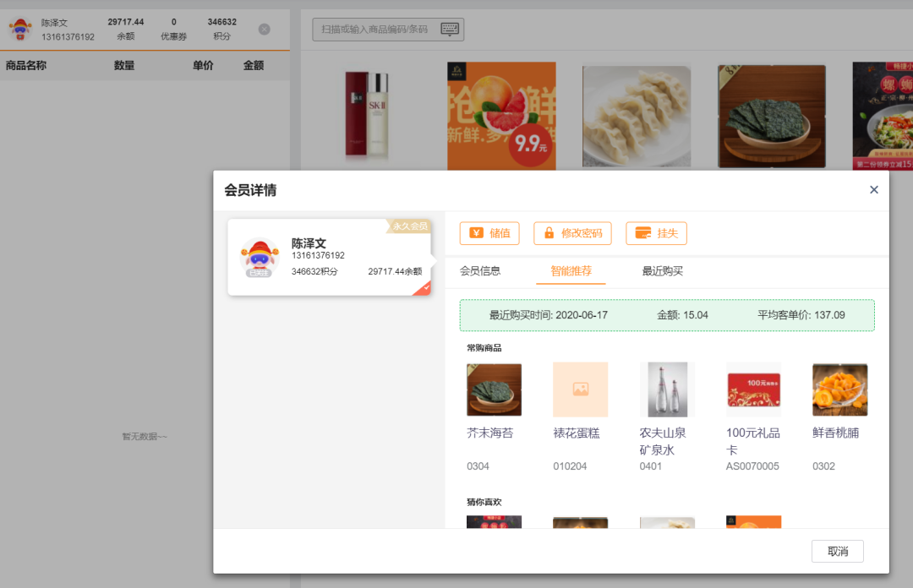Click the 陈泽文 name on member card
The image size is (913, 588).
[309, 242]
